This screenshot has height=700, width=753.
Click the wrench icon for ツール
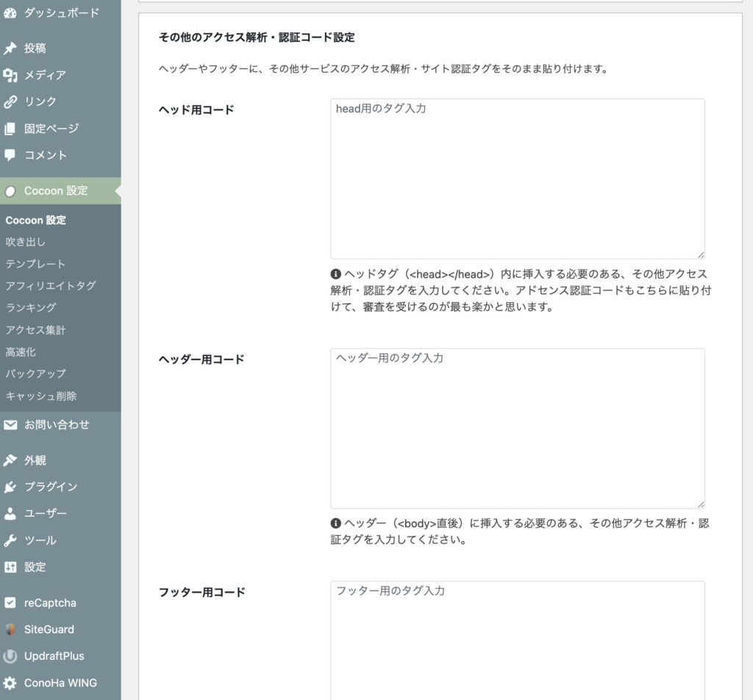click(x=10, y=540)
